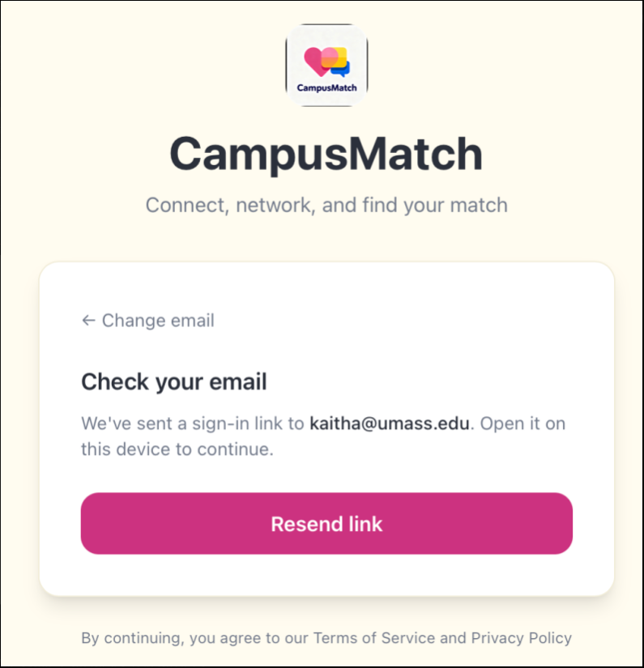Click the Resend link button

click(x=326, y=524)
